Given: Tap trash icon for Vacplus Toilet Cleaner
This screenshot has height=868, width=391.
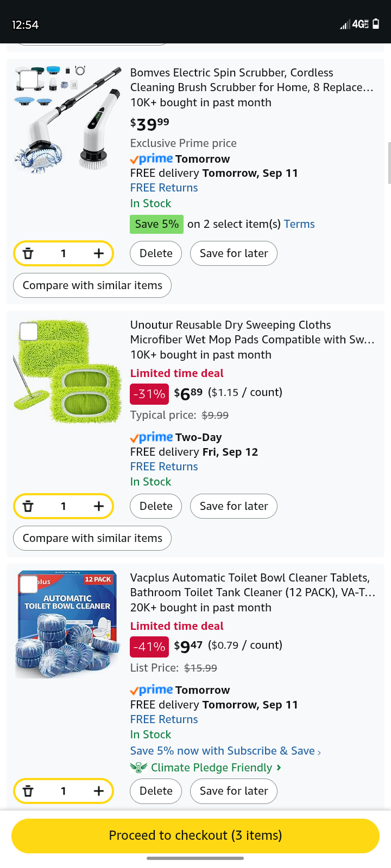Looking at the screenshot, I should tap(28, 791).
